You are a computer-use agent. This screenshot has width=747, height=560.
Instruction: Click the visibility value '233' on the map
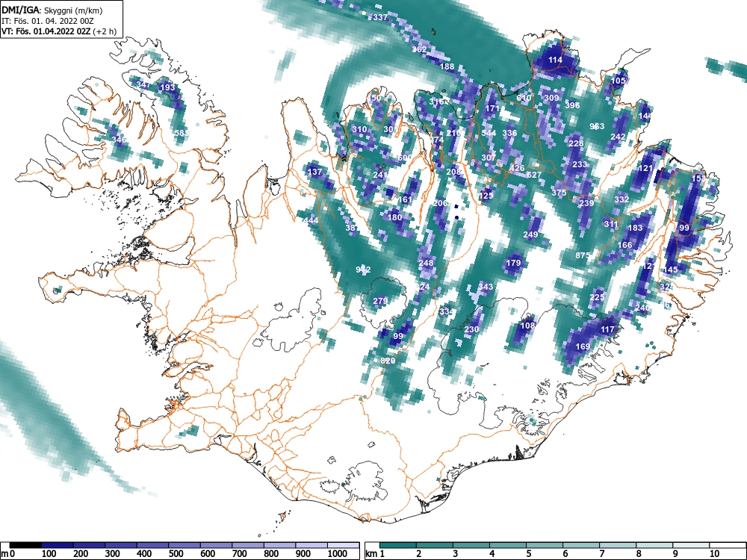[x=580, y=164]
